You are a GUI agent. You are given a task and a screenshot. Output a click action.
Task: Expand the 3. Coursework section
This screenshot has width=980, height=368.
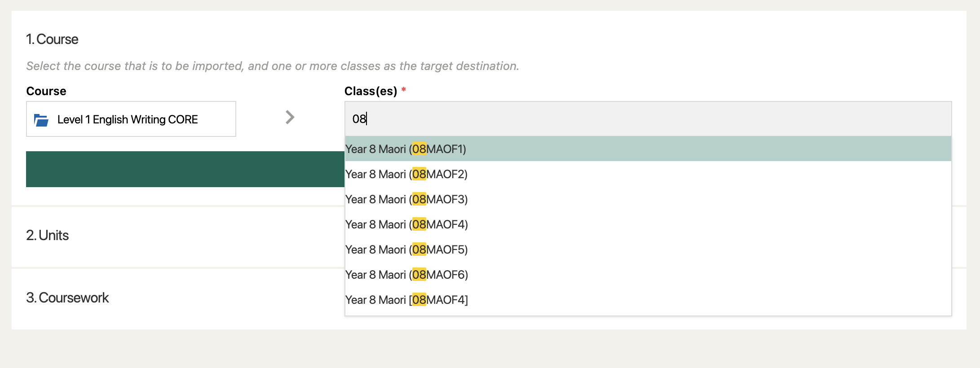point(67,298)
